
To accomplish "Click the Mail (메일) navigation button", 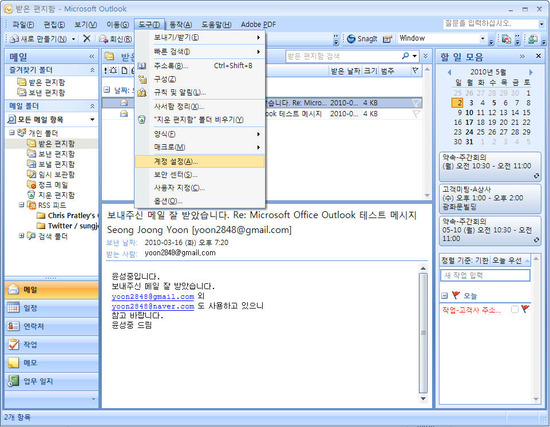I will (x=52, y=290).
